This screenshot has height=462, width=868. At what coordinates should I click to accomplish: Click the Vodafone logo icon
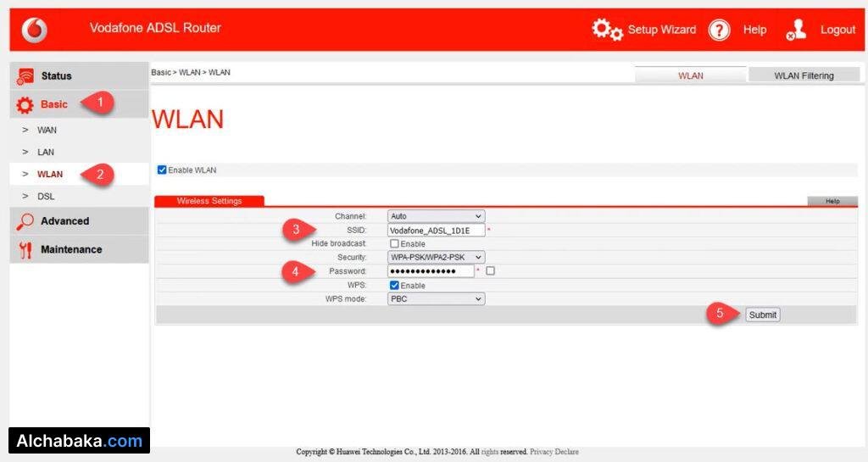click(35, 30)
